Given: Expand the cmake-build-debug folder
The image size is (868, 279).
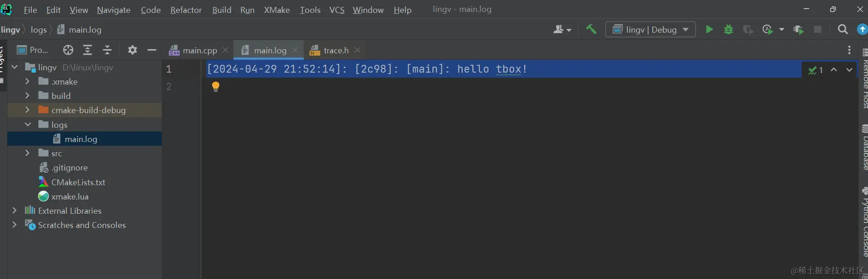Looking at the screenshot, I should pos(27,110).
